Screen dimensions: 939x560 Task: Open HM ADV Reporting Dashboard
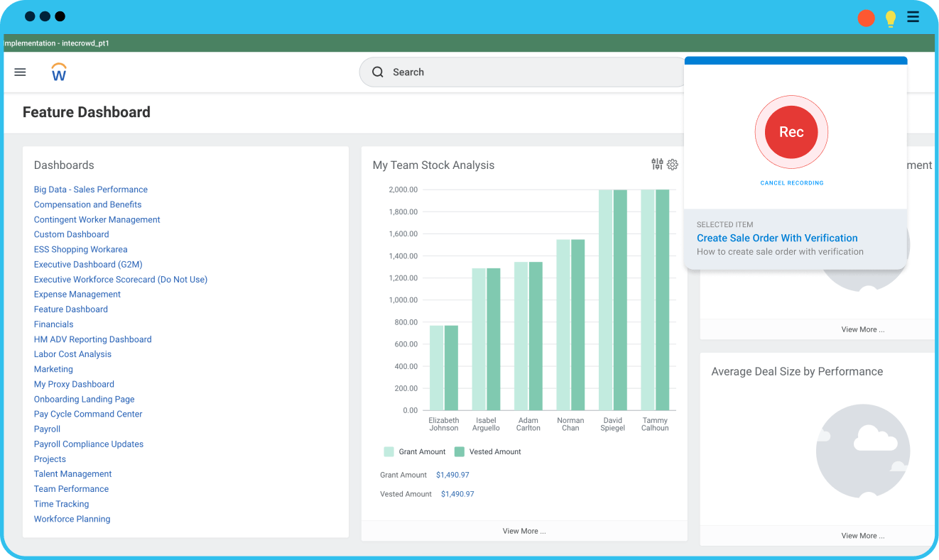pos(93,339)
